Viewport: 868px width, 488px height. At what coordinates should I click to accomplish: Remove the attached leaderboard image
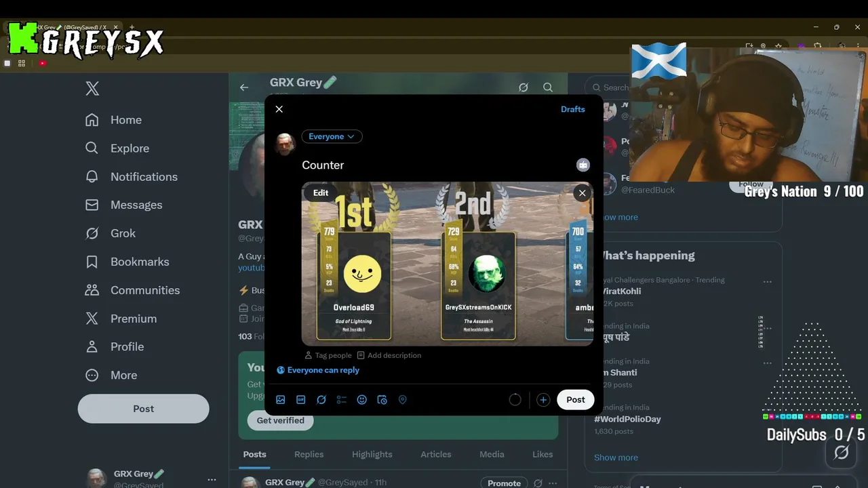coord(582,193)
